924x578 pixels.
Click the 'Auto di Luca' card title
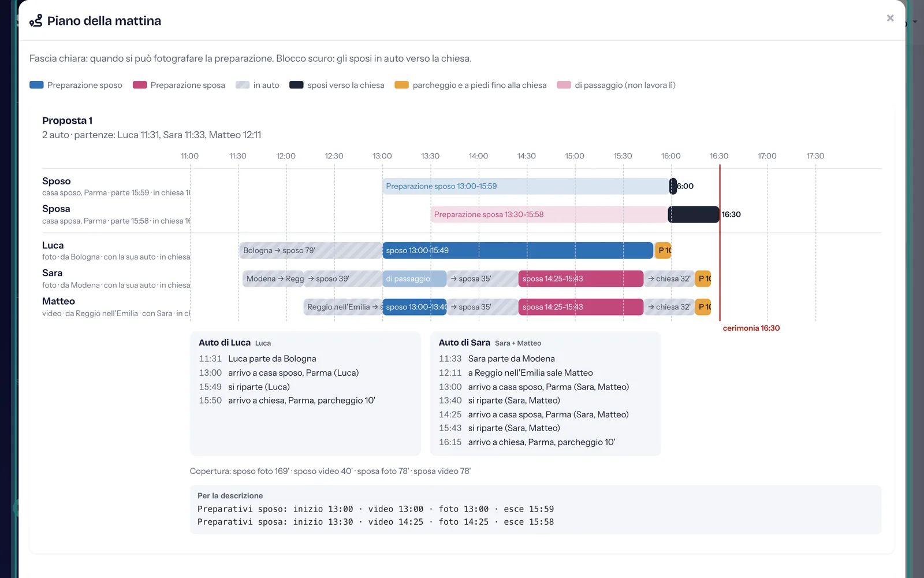225,343
